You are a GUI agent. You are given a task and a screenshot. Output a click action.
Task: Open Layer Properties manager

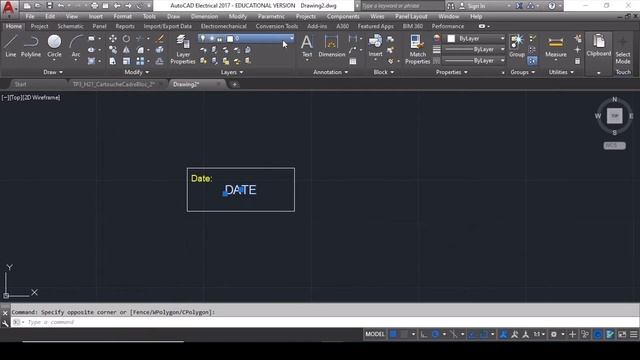[183, 49]
